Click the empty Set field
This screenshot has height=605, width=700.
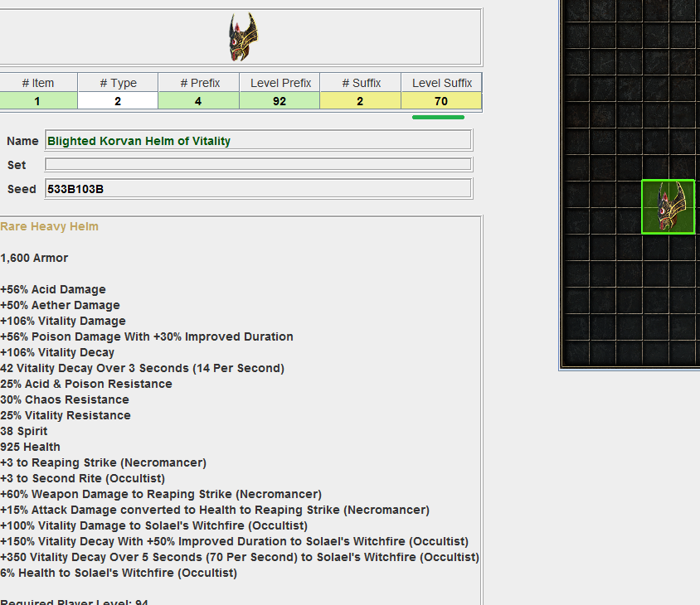259,165
